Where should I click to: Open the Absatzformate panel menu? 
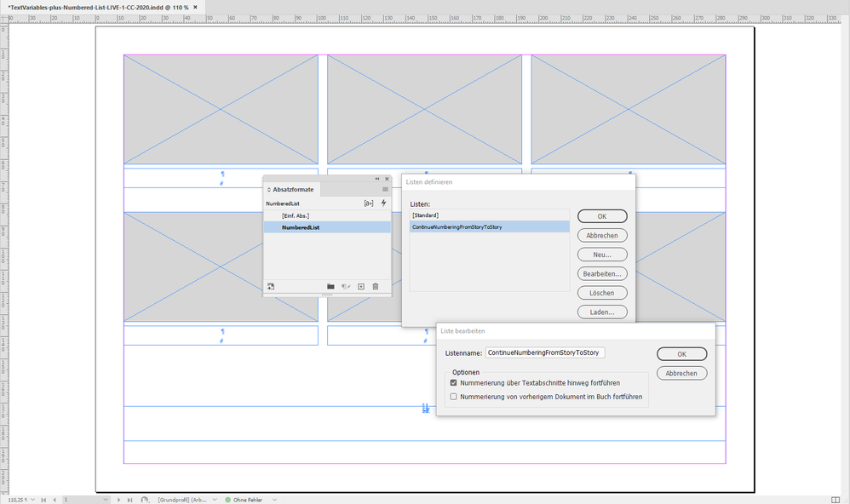(385, 190)
